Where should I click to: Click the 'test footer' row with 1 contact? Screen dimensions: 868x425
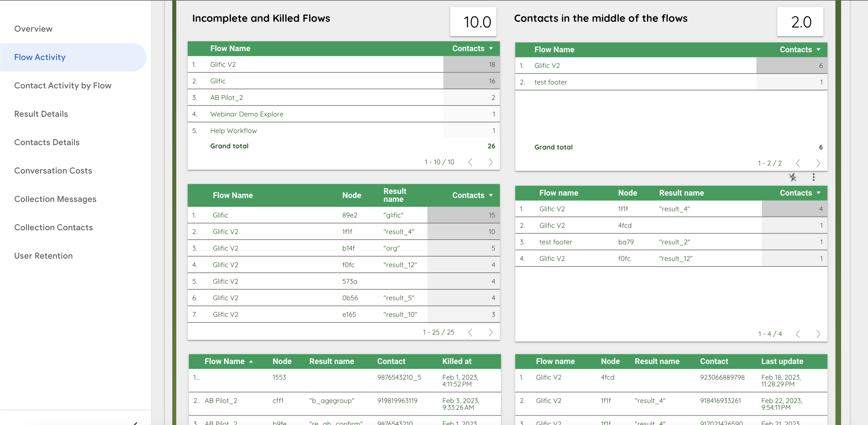671,82
